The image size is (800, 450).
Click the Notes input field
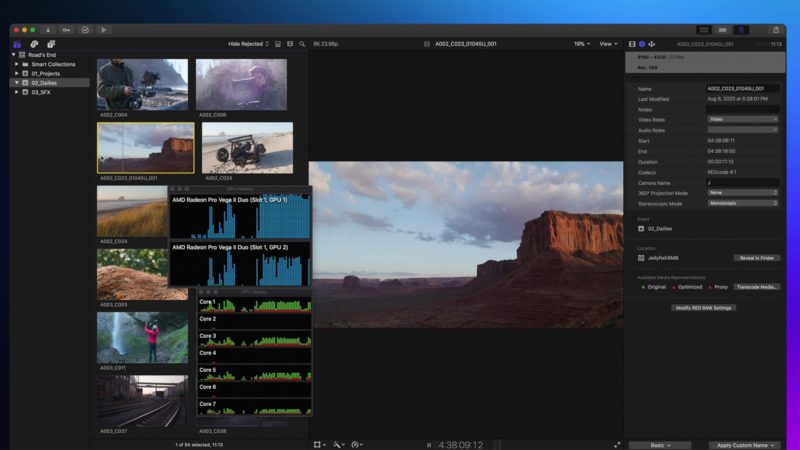743,109
